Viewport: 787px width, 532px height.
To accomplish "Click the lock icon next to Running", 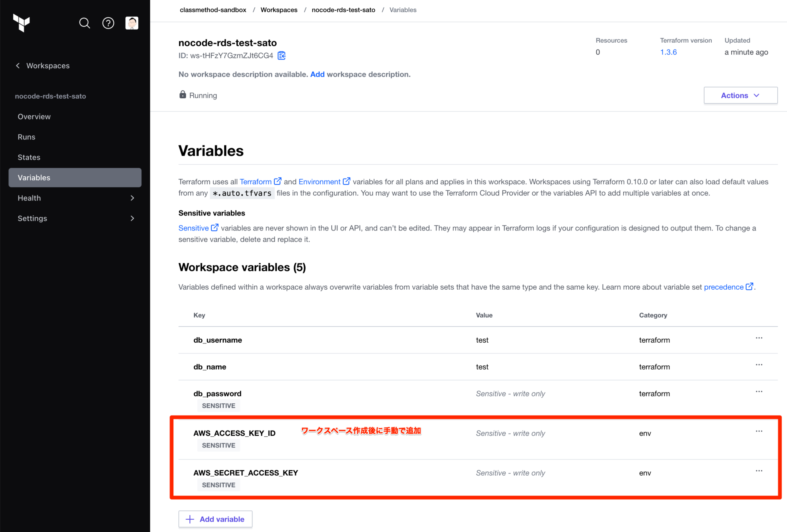I will [183, 94].
